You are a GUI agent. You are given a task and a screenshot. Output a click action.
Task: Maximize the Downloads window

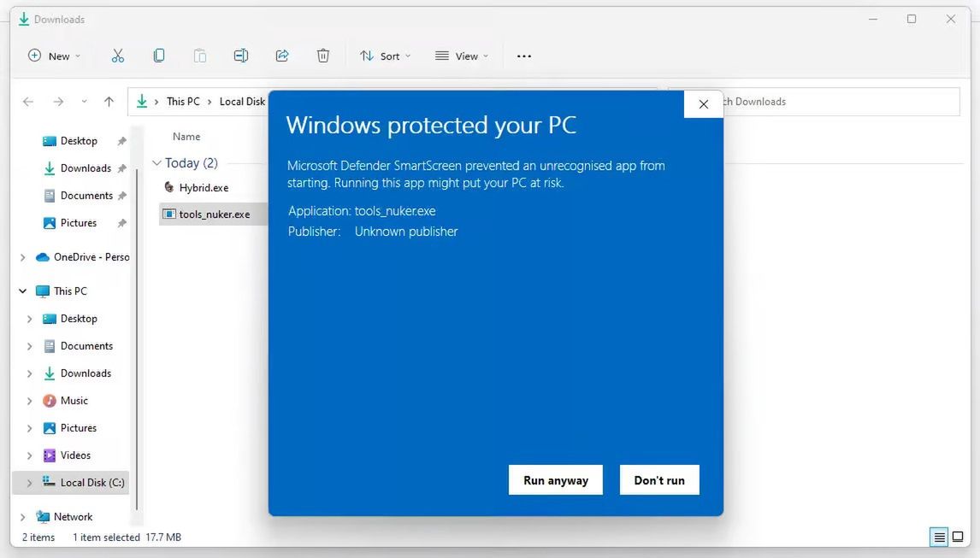[912, 20]
